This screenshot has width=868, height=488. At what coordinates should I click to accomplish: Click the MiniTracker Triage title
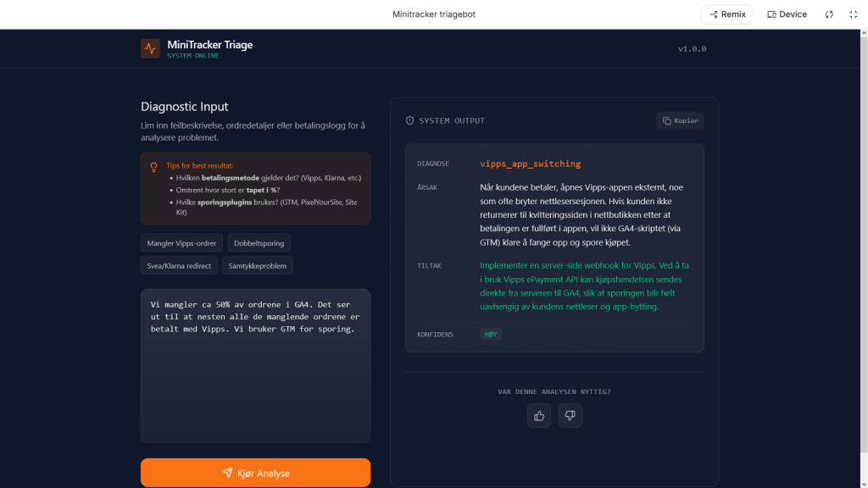(210, 45)
